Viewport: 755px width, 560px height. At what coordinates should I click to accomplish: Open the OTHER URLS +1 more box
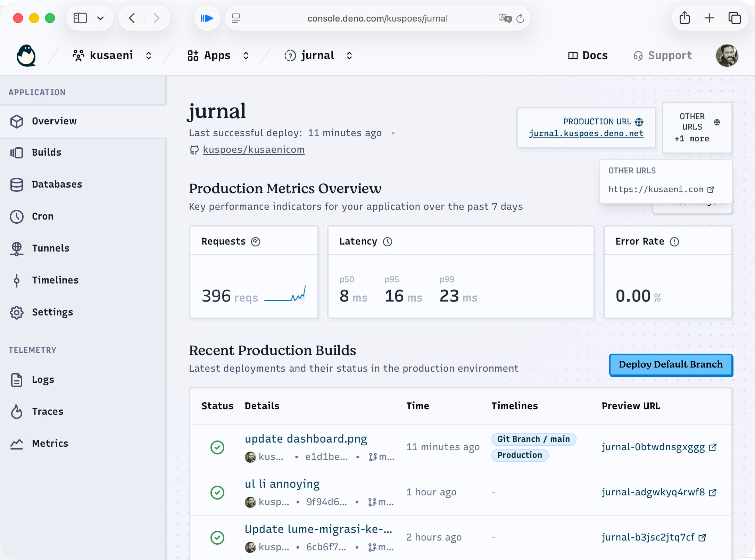(697, 127)
